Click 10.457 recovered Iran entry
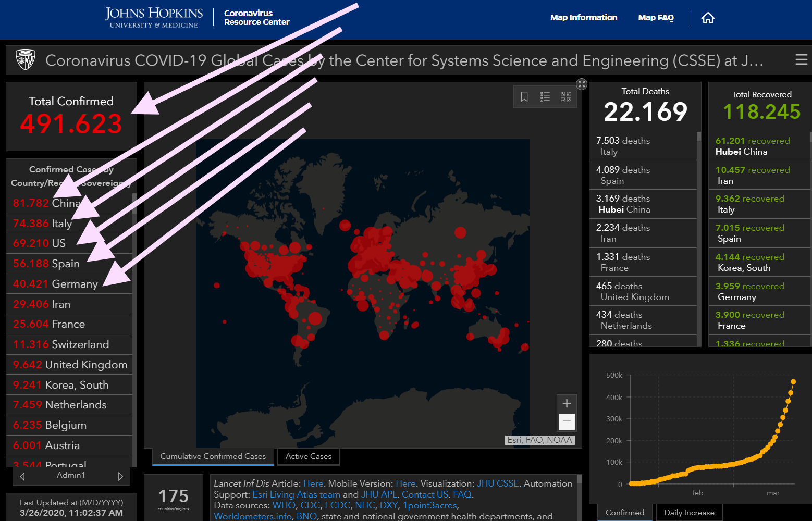 pos(759,175)
